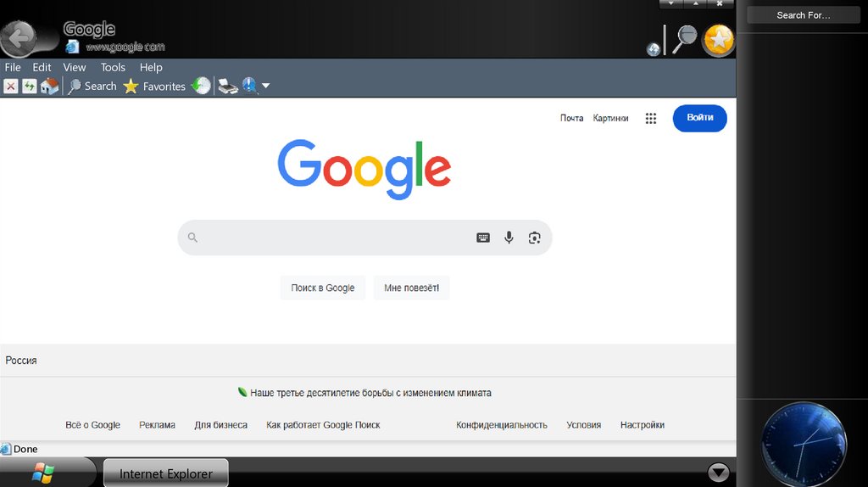
Task: Click the Россия region text
Action: click(x=21, y=361)
